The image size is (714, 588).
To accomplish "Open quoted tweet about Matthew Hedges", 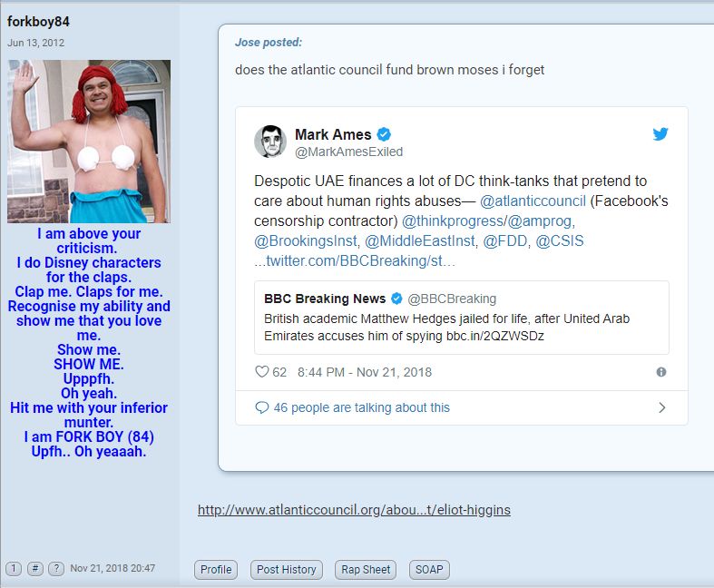I will click(x=462, y=318).
